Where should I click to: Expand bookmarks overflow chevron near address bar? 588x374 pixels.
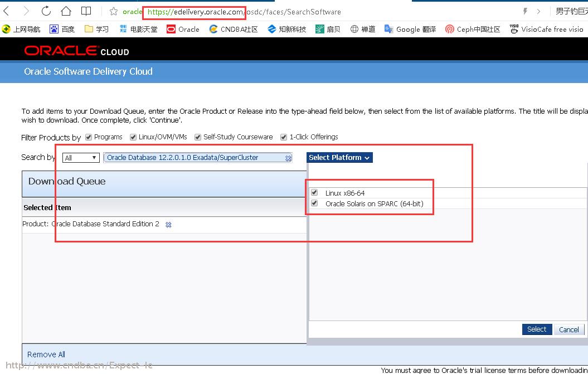click(538, 11)
